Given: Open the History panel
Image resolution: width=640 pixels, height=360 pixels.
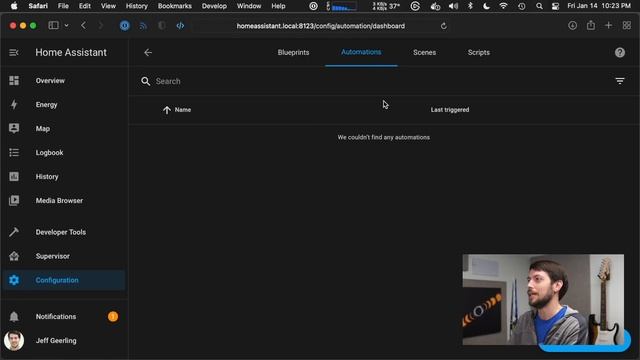Looking at the screenshot, I should point(64,177).
